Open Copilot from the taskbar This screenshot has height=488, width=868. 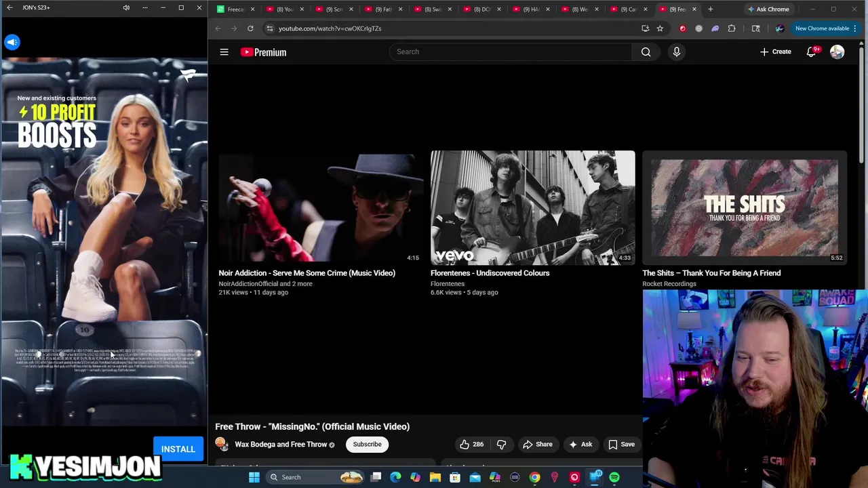[415, 477]
